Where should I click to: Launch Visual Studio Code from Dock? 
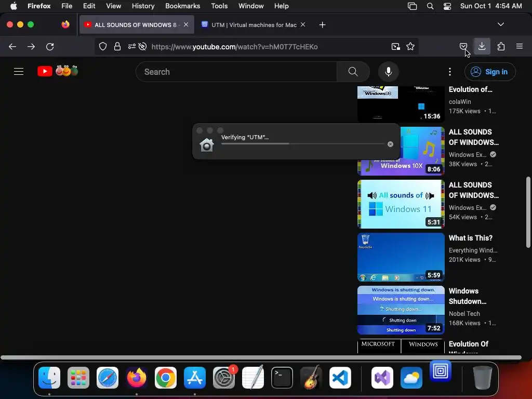click(x=340, y=377)
